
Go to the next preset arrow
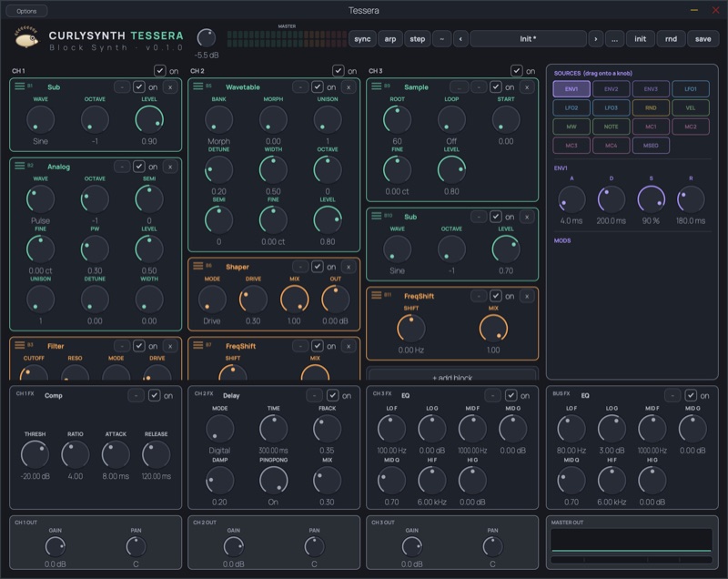[x=596, y=39]
